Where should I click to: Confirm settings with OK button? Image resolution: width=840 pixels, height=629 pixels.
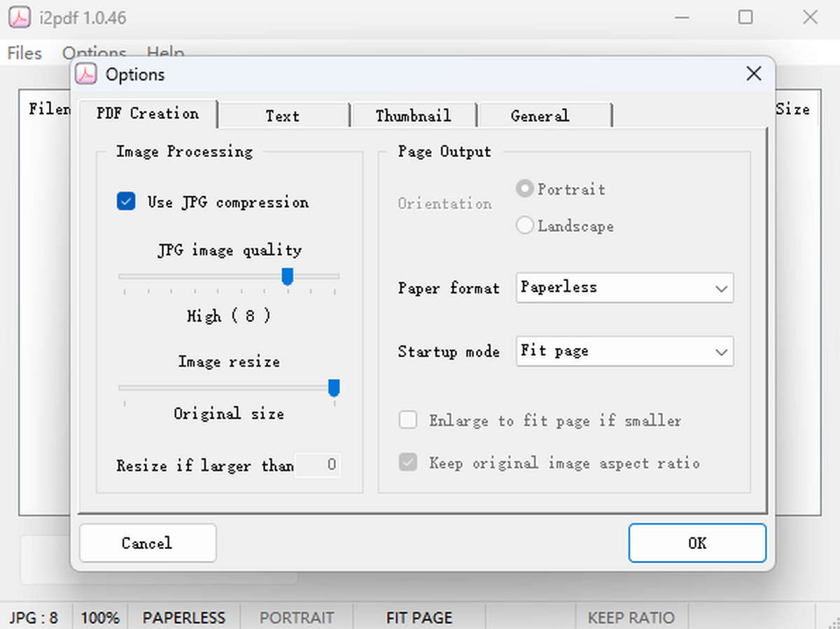[x=697, y=543]
